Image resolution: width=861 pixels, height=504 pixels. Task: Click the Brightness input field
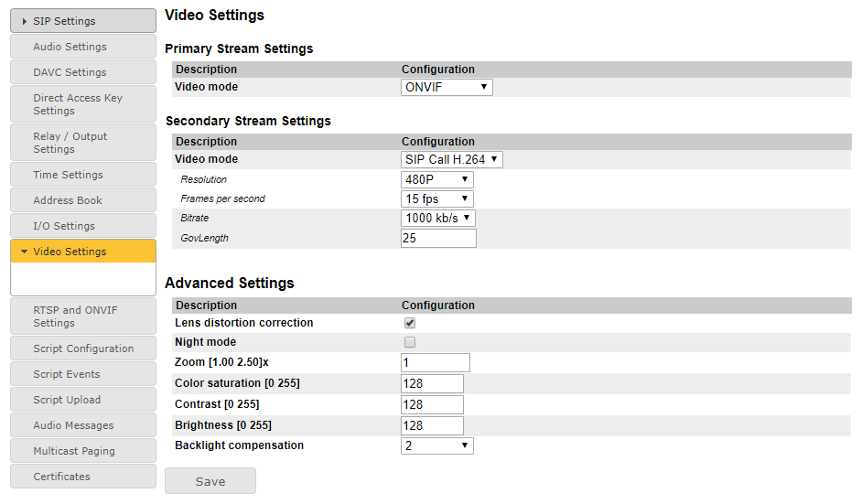point(432,425)
